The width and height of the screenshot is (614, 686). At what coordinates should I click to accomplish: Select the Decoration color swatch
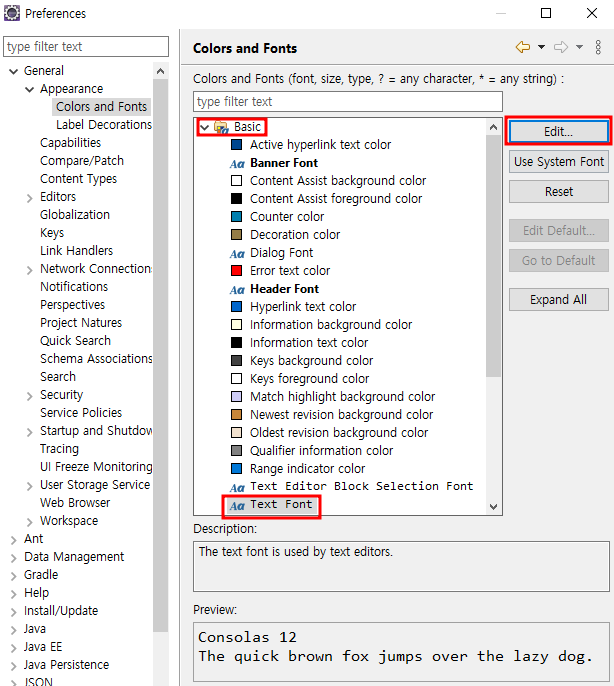pyautogui.click(x=236, y=234)
